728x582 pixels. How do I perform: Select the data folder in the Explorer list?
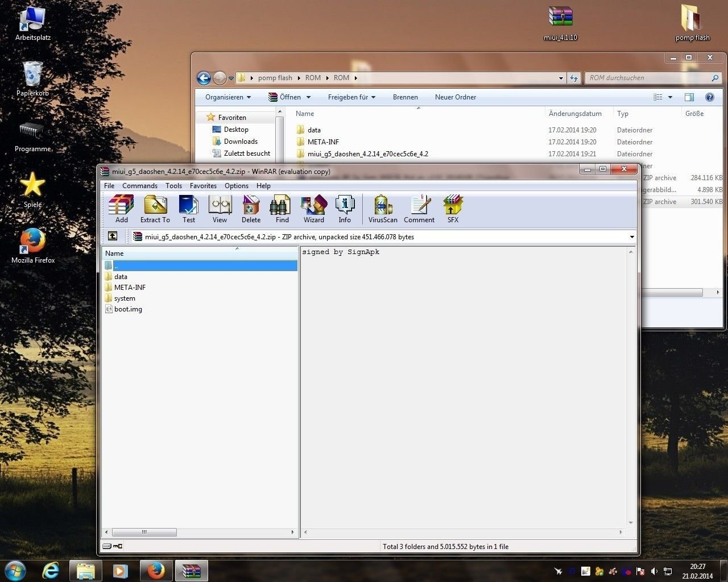pos(309,130)
